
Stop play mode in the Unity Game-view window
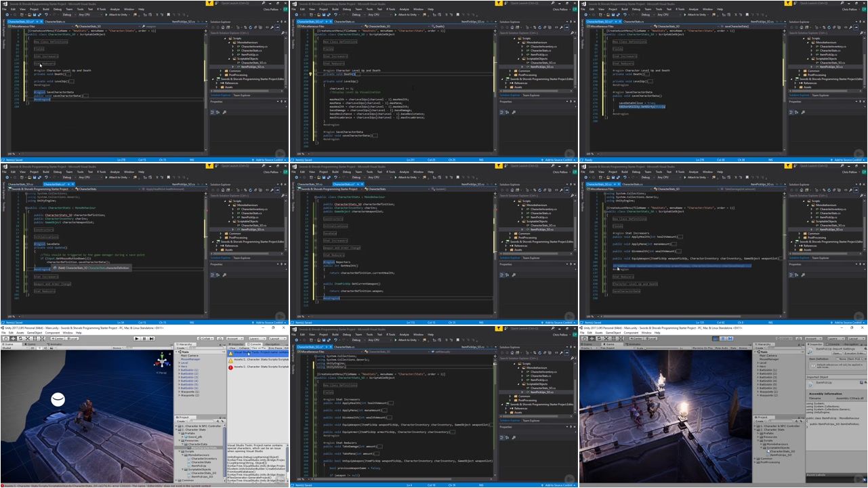[x=716, y=338]
